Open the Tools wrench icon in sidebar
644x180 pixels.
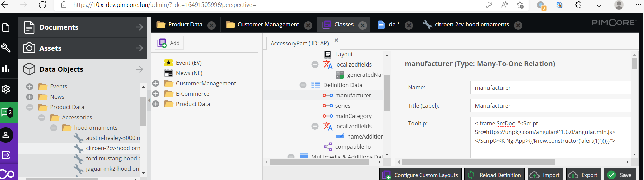[6, 48]
